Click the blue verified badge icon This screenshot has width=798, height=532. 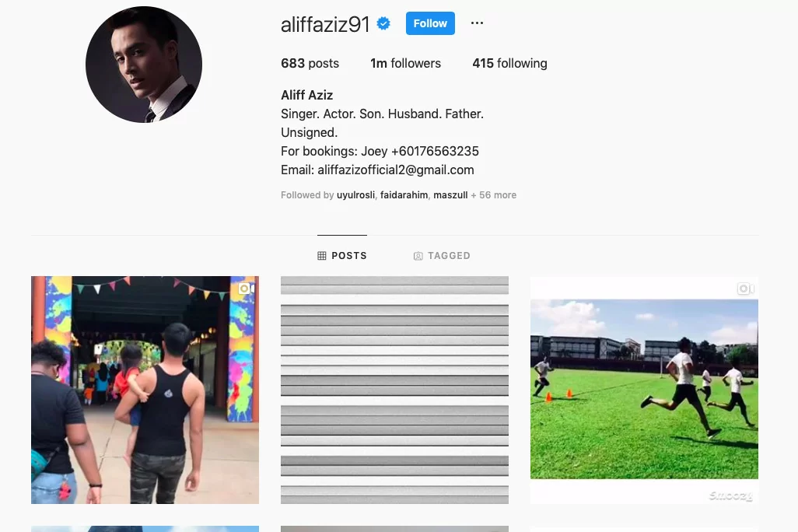(x=383, y=23)
